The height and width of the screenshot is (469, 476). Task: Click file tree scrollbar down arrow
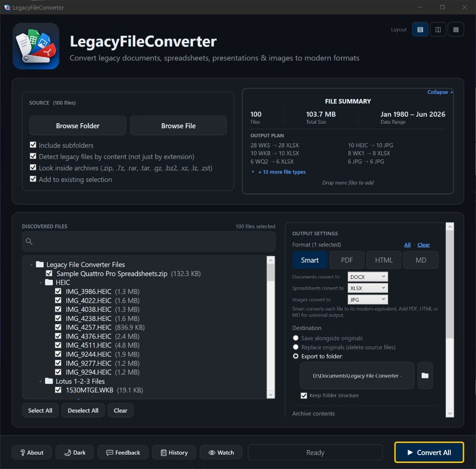tap(271, 394)
